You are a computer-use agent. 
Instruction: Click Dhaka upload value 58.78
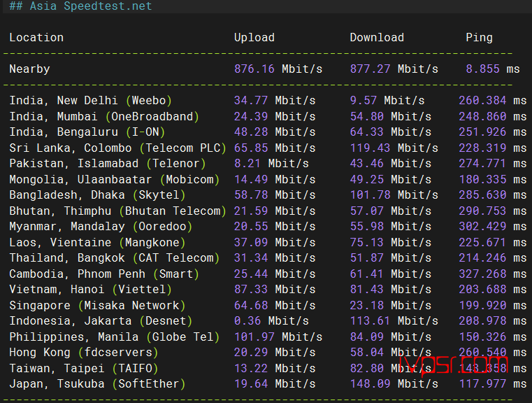[251, 195]
